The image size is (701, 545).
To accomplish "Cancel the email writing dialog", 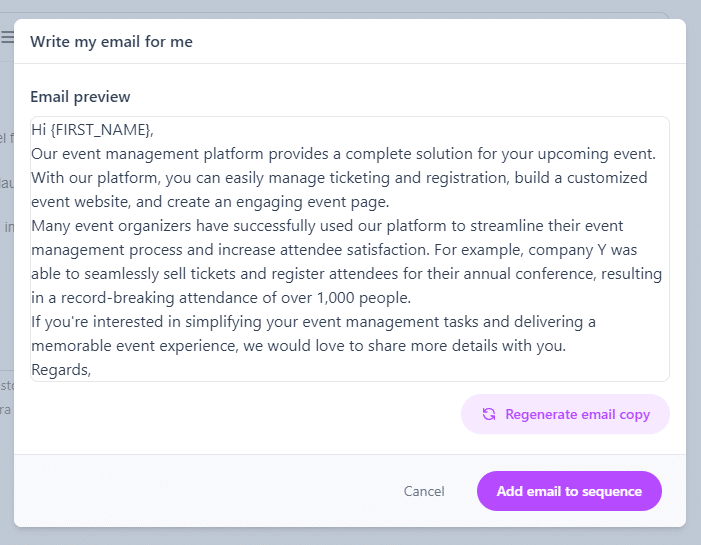I will coord(424,491).
